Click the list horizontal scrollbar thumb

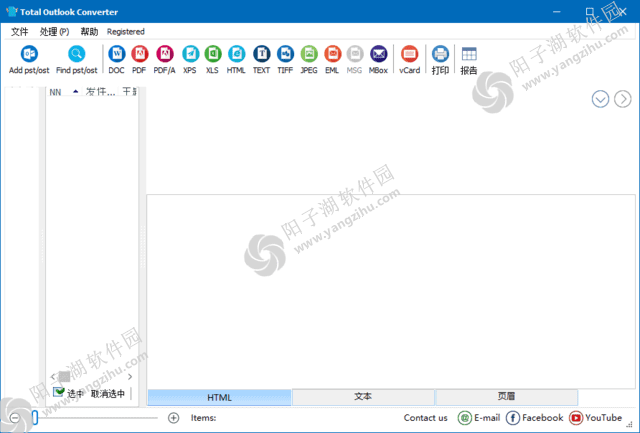[x=64, y=377]
